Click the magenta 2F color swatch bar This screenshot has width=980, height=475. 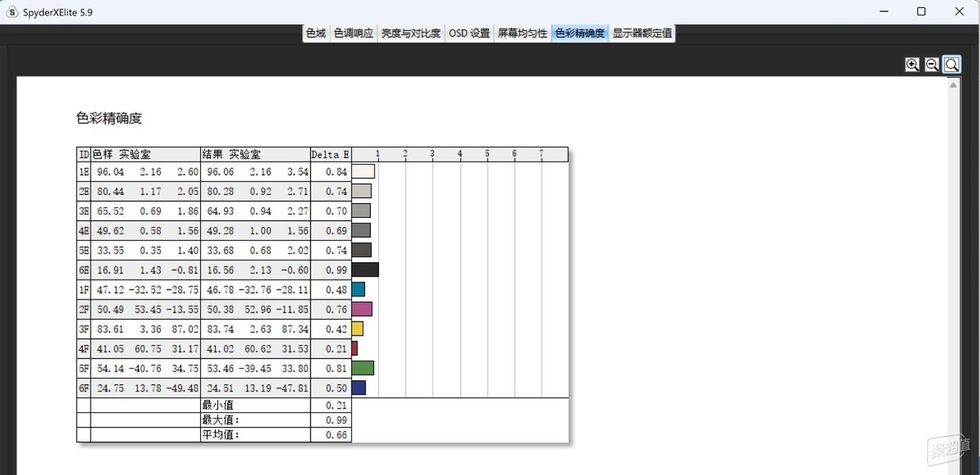coord(362,309)
